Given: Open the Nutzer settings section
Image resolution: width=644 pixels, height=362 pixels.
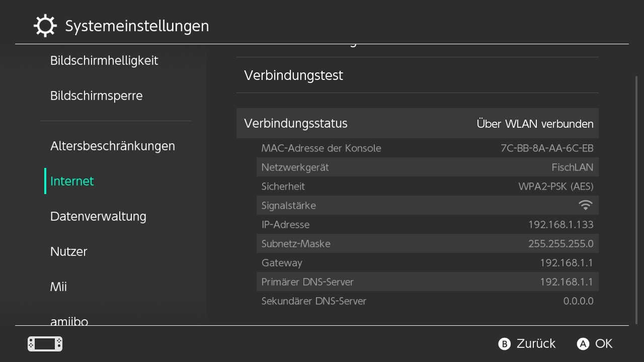Looking at the screenshot, I should [x=69, y=252].
